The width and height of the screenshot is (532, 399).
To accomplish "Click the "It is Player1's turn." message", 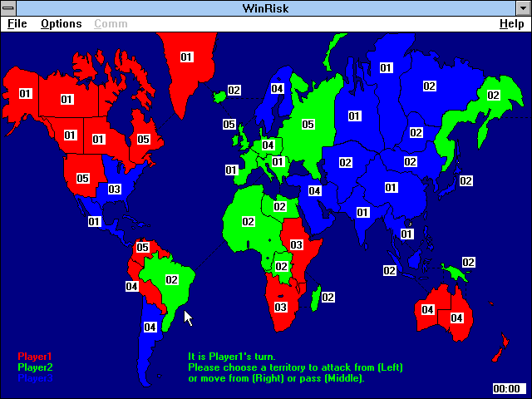I will coord(232,357).
